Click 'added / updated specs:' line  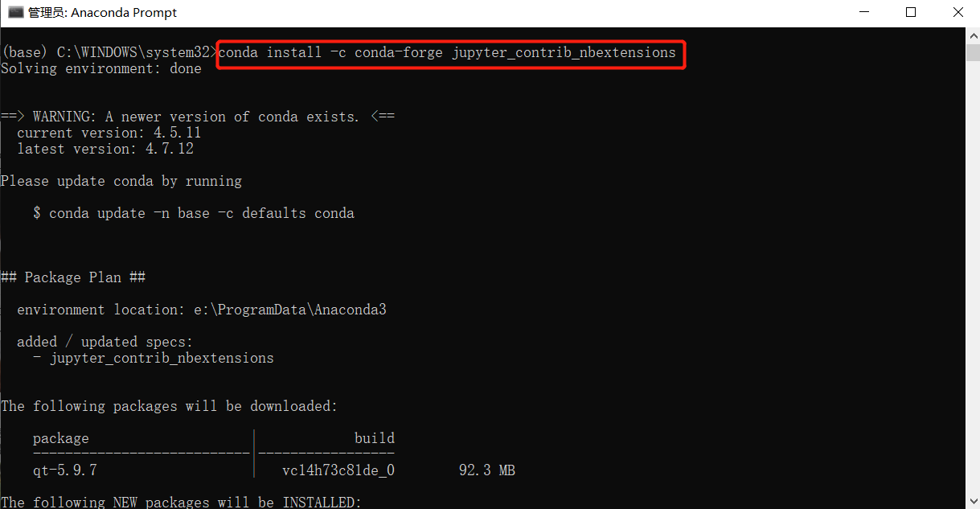[105, 342]
